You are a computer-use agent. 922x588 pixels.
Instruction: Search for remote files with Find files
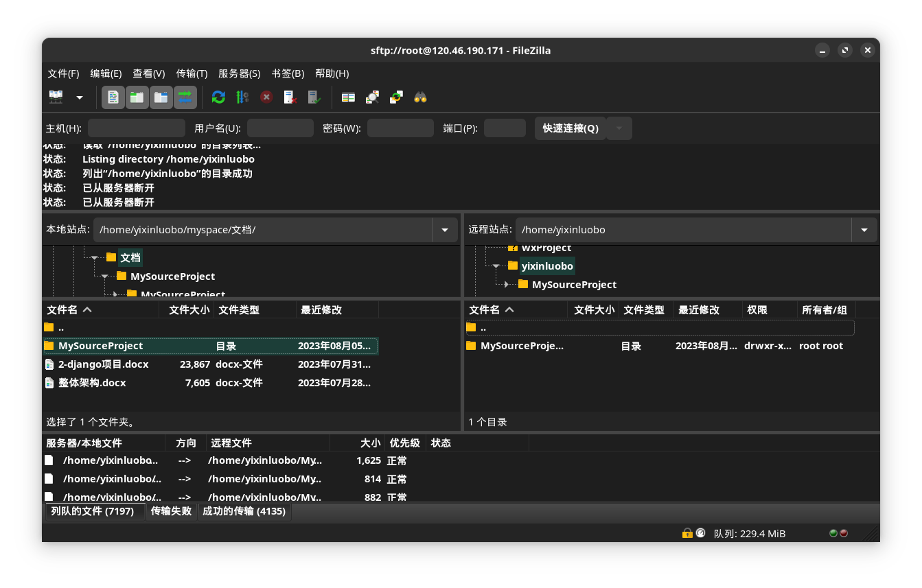coord(420,97)
